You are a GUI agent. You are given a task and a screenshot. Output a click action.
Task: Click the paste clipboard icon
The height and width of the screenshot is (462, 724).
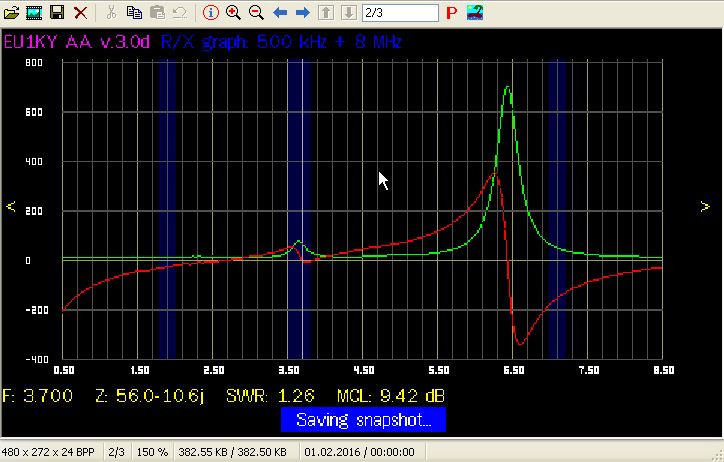click(157, 13)
